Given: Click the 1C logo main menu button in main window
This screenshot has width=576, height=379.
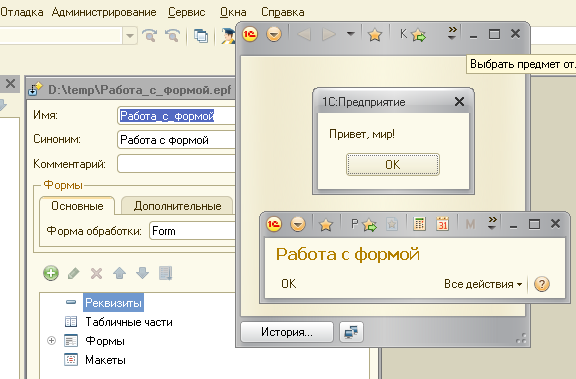Looking at the screenshot, I should pos(250,35).
